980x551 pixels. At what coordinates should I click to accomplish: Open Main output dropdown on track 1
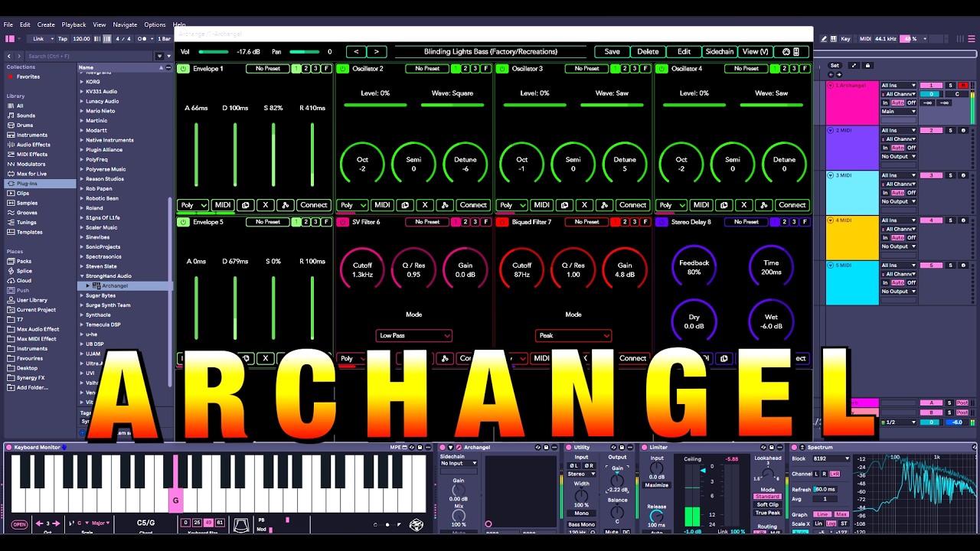[x=899, y=112]
